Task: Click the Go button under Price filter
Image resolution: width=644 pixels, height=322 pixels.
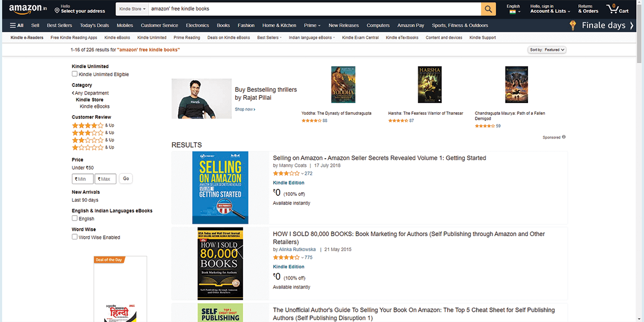Action: coord(126,178)
